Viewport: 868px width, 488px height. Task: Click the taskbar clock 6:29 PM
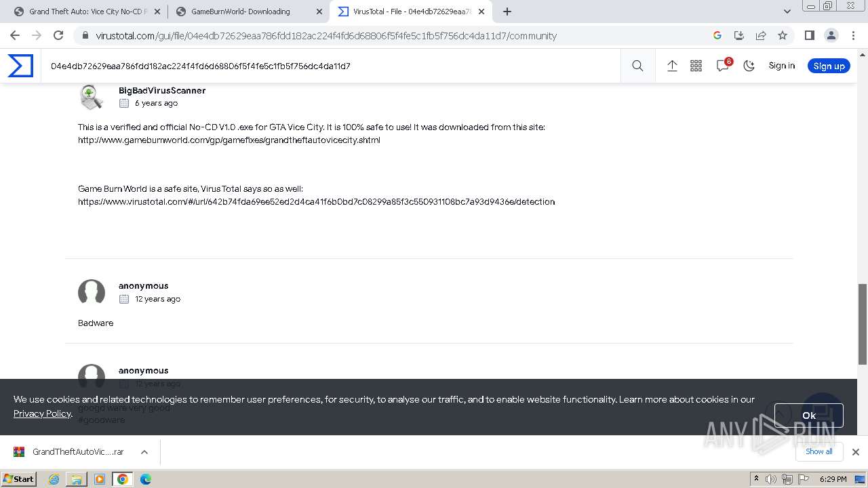coord(833,479)
